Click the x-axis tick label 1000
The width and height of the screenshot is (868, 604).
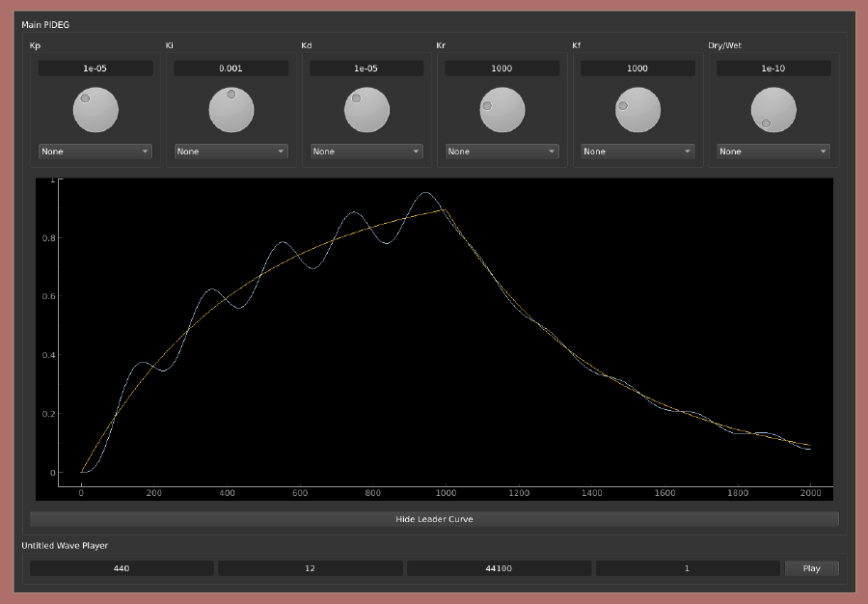tap(446, 493)
